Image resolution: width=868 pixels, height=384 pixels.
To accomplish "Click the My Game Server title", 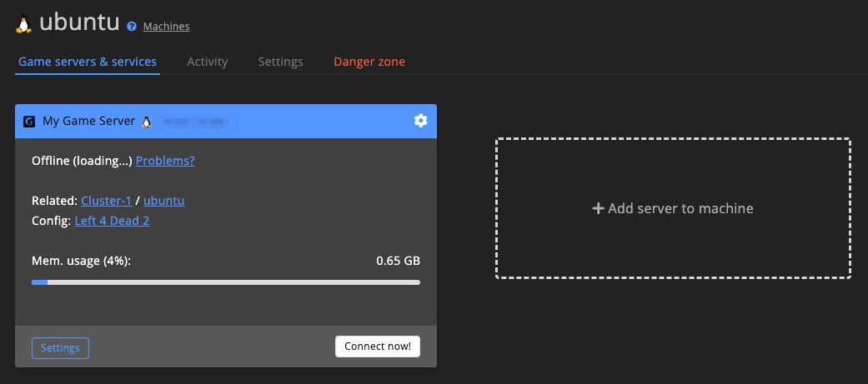I will pyautogui.click(x=88, y=121).
